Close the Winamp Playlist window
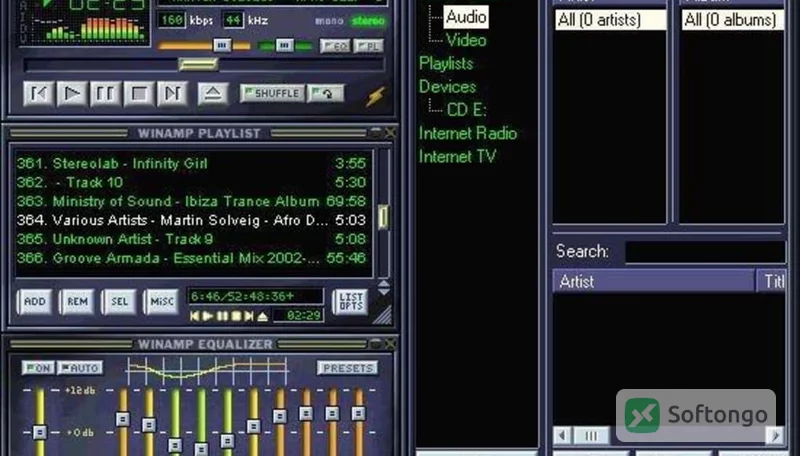 [390, 133]
